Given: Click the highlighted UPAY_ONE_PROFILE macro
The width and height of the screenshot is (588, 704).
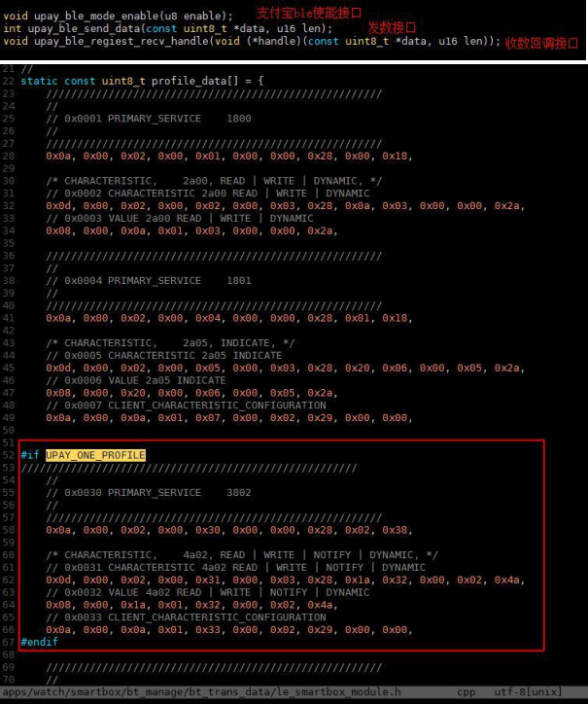Looking at the screenshot, I should point(95,455).
